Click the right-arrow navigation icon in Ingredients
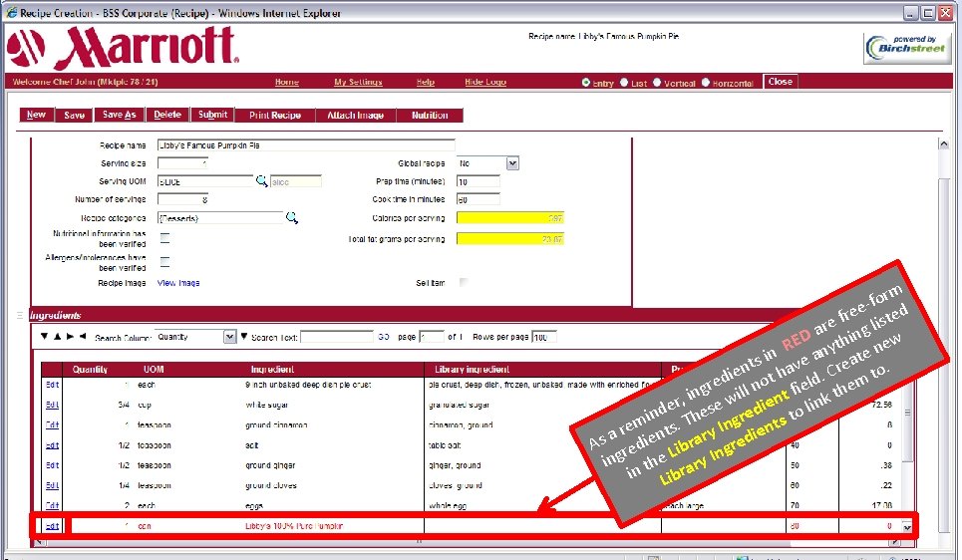Screen dimensions: 962x560 [70, 336]
